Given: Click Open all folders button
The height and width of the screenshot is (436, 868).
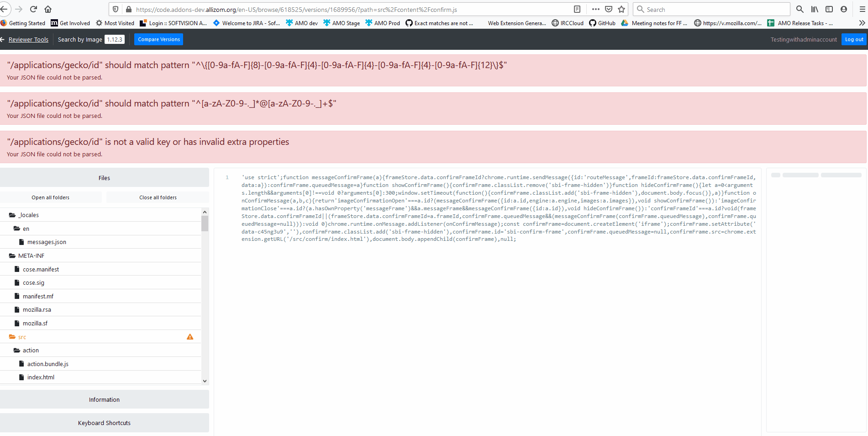Looking at the screenshot, I should coord(51,197).
